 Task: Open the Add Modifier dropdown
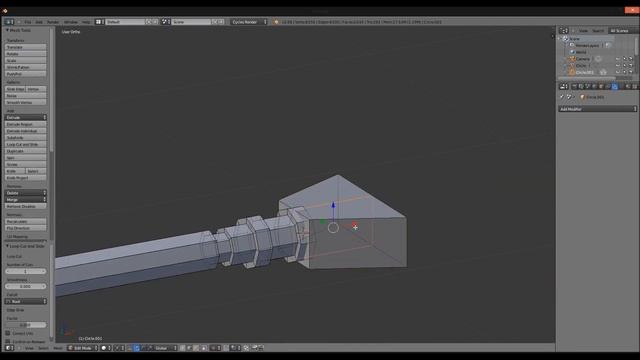click(x=597, y=109)
